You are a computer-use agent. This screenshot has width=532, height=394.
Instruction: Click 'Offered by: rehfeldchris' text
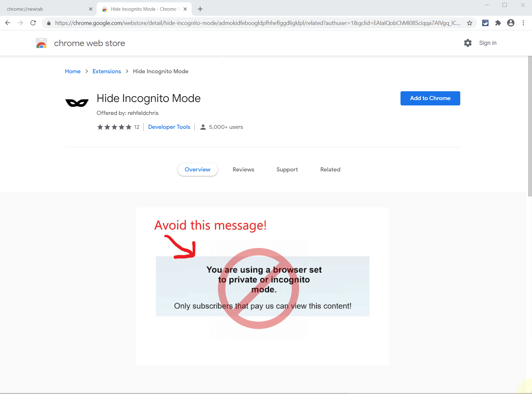point(128,113)
